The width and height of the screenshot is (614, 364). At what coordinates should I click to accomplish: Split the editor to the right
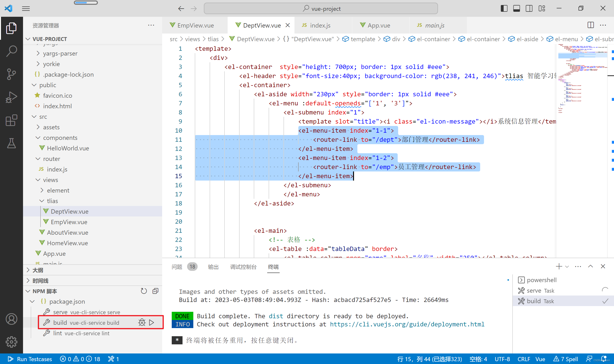click(590, 25)
